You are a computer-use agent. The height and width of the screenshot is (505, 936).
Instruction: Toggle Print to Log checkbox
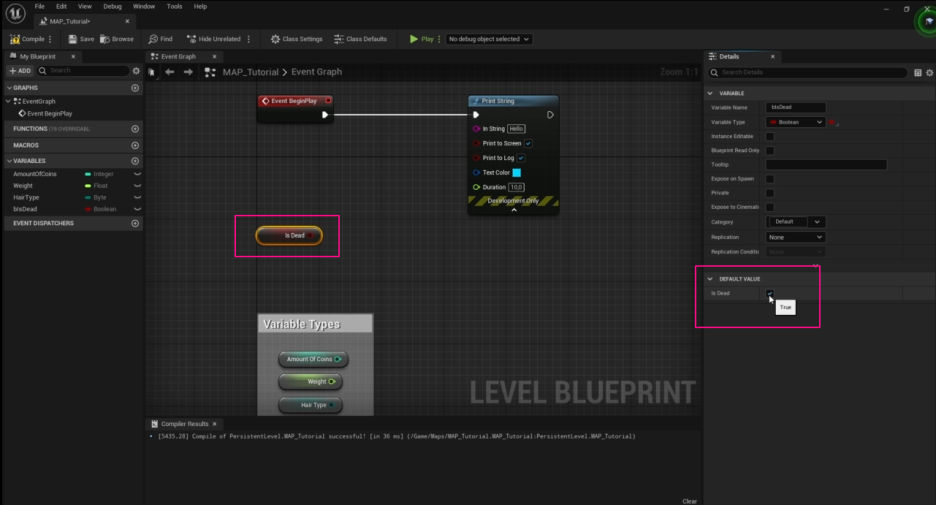click(x=521, y=158)
